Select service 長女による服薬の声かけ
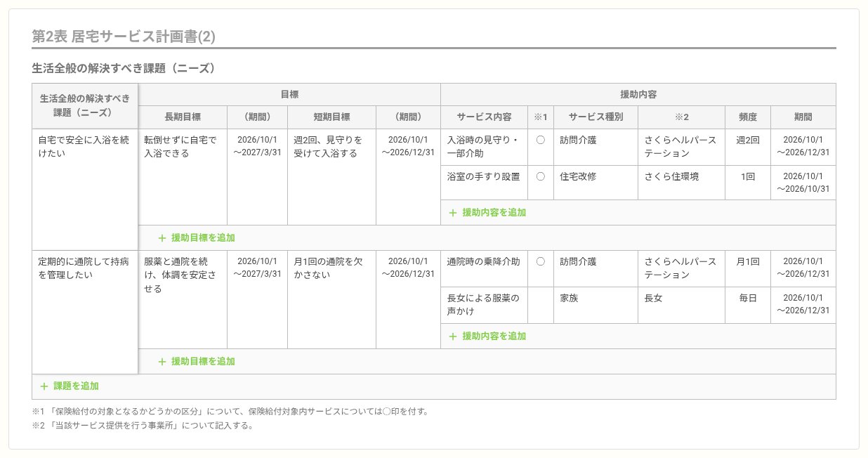 coord(485,305)
